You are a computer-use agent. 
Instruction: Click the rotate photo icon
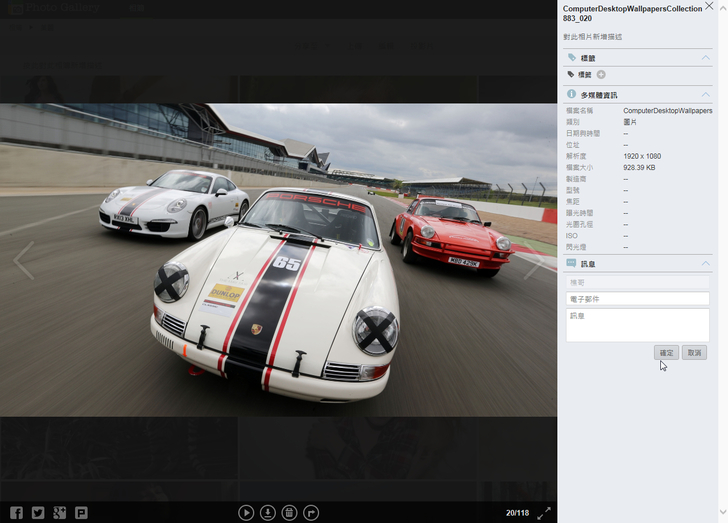311,513
